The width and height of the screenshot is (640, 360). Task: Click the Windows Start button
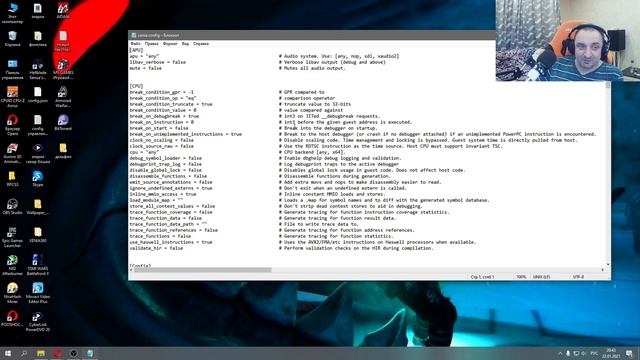pyautogui.click(x=7, y=353)
